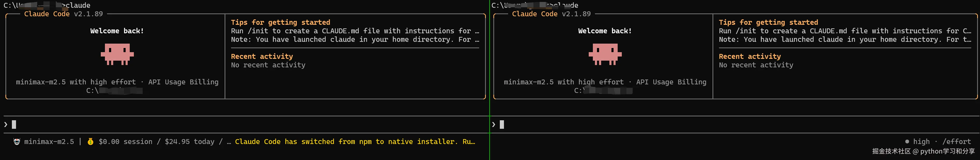Click the green divider between terminal panes
The width and height of the screenshot is (980, 160).
pyautogui.click(x=489, y=80)
